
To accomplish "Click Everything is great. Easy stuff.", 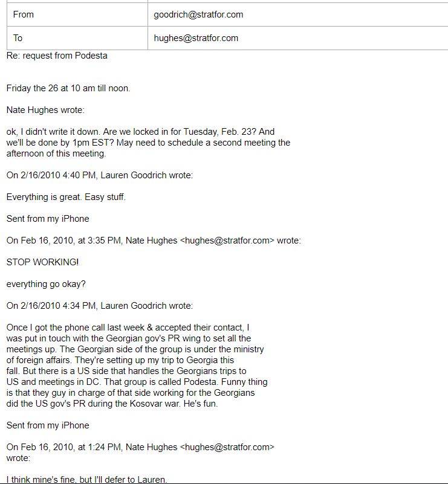I will tap(66, 197).
